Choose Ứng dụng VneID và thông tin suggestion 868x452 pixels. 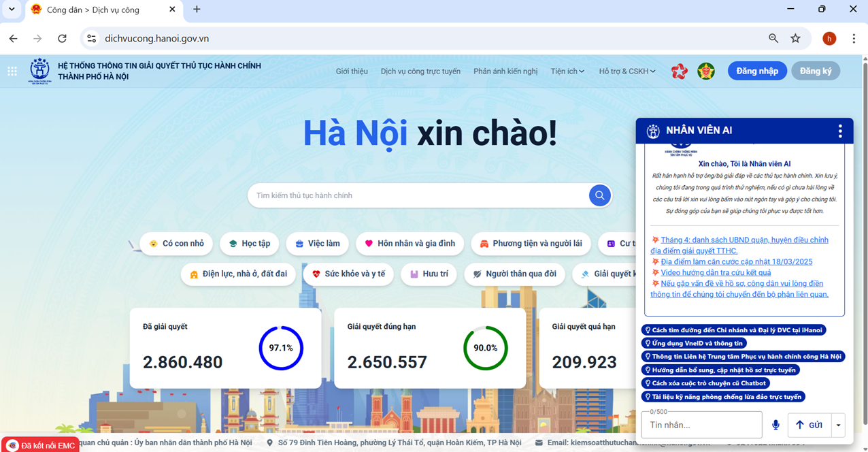tap(694, 343)
